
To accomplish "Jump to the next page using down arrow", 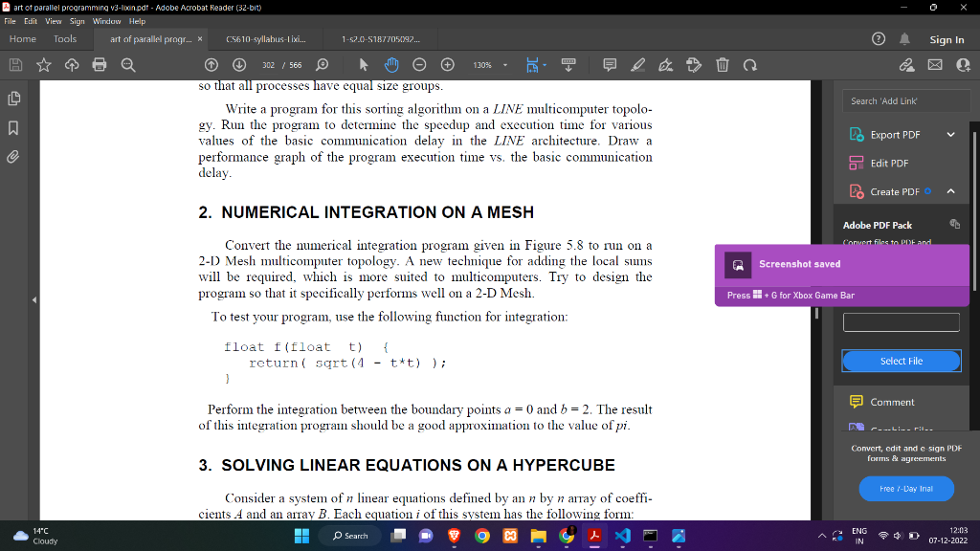I will (238, 64).
